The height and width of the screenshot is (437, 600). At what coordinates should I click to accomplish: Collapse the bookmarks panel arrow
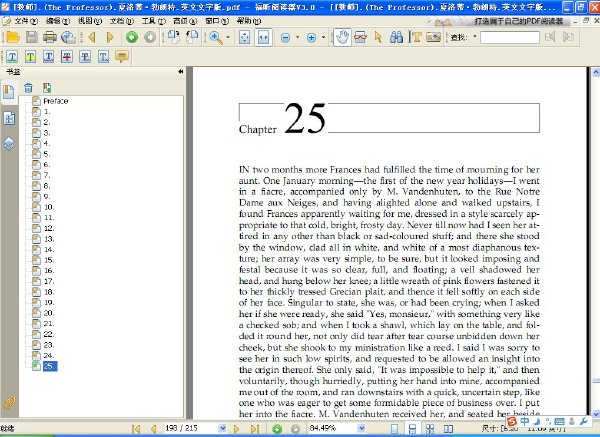point(180,72)
